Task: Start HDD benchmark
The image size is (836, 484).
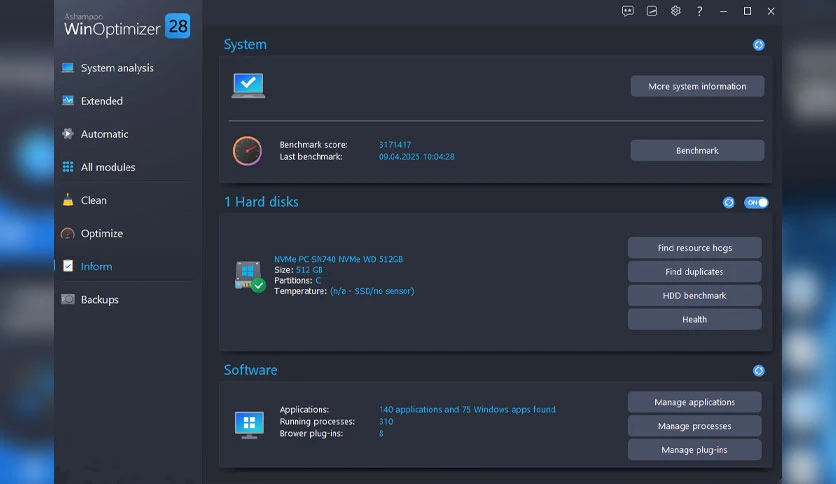Action: 694,296
